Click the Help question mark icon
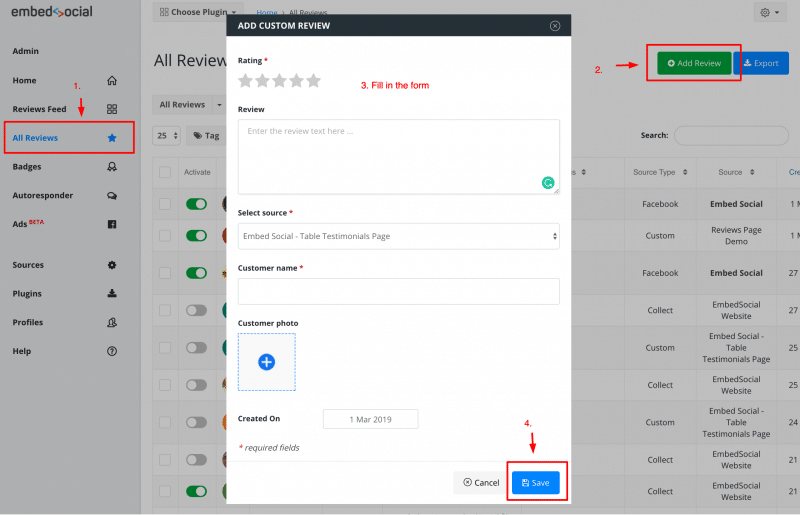800x515 pixels. (112, 351)
